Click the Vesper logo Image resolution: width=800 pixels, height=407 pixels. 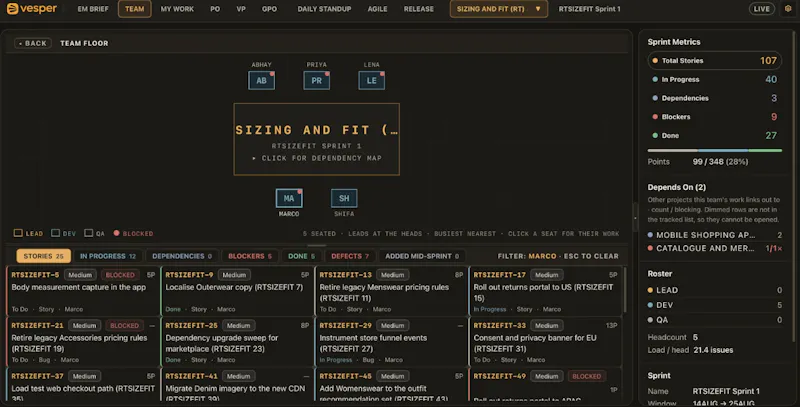[x=32, y=9]
